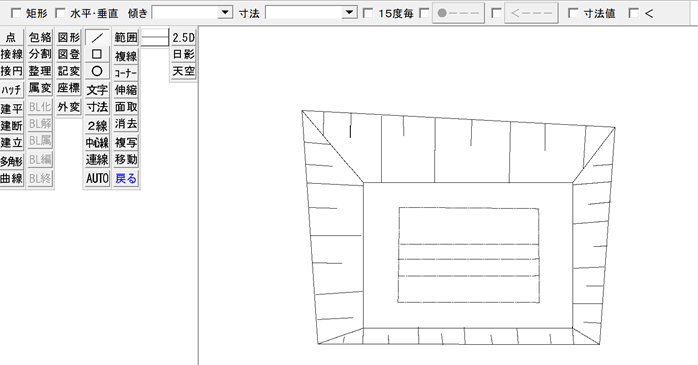Image resolution: width=698 pixels, height=365 pixels.
Task: Select the line drawing tool
Action: pyautogui.click(x=97, y=37)
